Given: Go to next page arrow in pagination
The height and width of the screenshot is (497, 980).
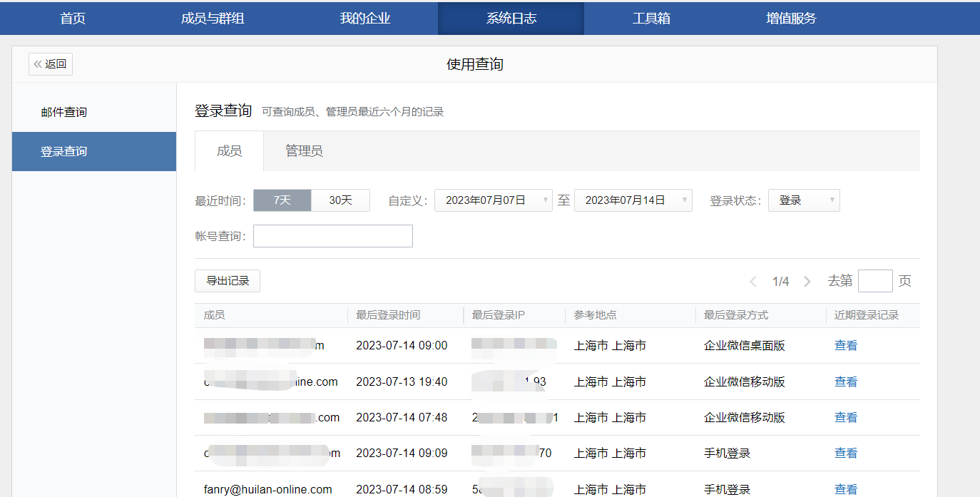Looking at the screenshot, I should point(807,282).
